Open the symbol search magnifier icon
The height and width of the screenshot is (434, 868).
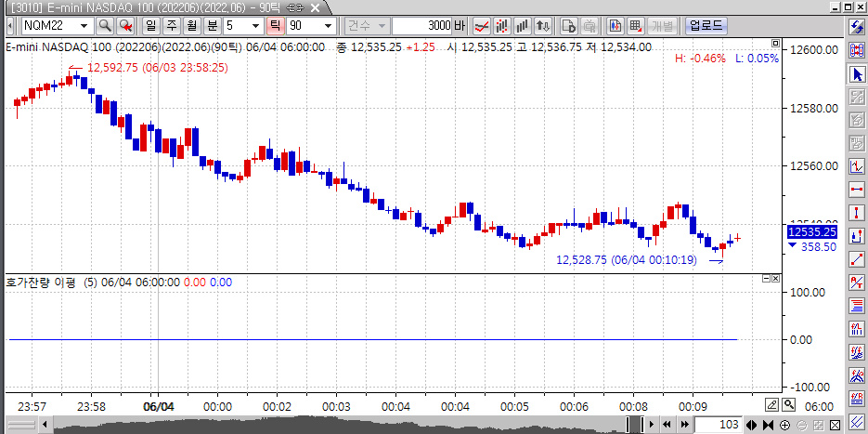[x=105, y=25]
